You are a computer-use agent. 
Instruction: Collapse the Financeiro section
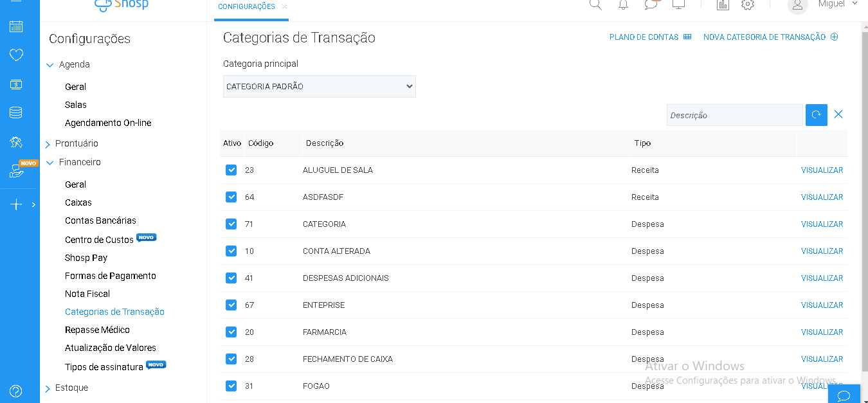[x=79, y=162]
